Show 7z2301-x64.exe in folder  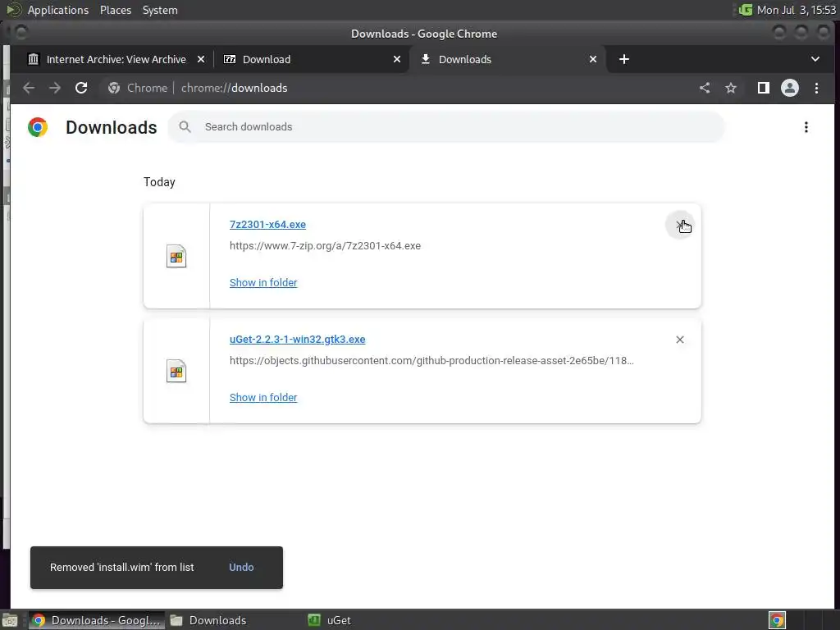click(263, 283)
